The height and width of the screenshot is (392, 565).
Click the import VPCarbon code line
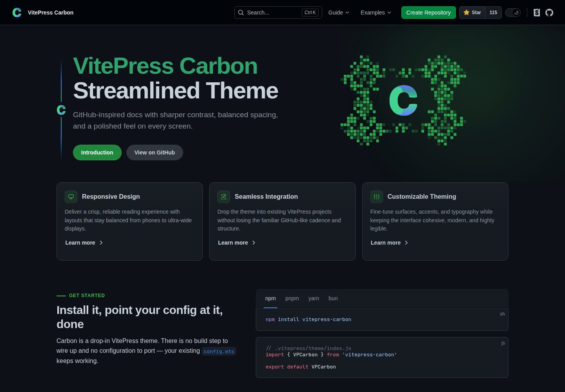[x=331, y=355]
